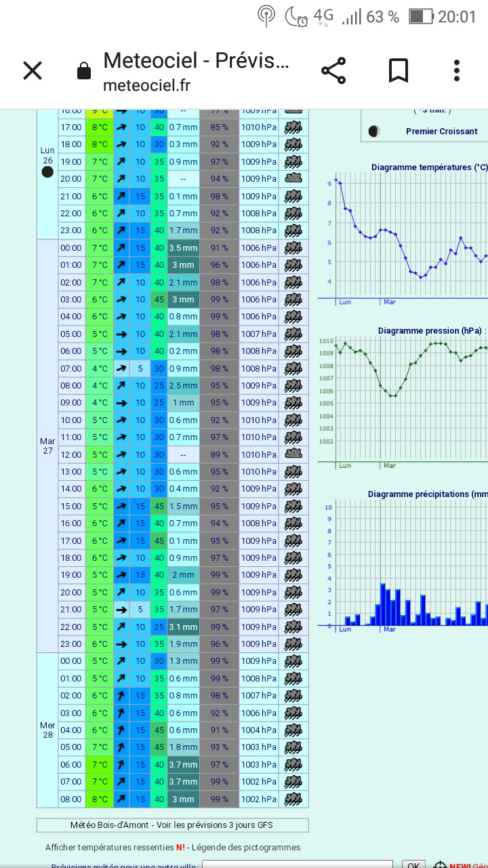
Task: Click the 3.5 mm cell at Mardi 00:00
Action: coord(183,248)
